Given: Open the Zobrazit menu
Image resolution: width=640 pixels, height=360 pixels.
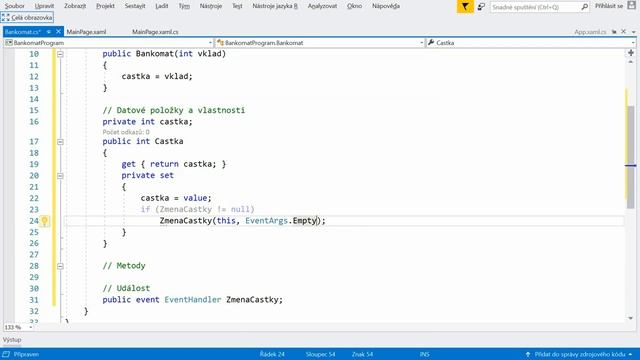Looking at the screenshot, I should (75, 6).
